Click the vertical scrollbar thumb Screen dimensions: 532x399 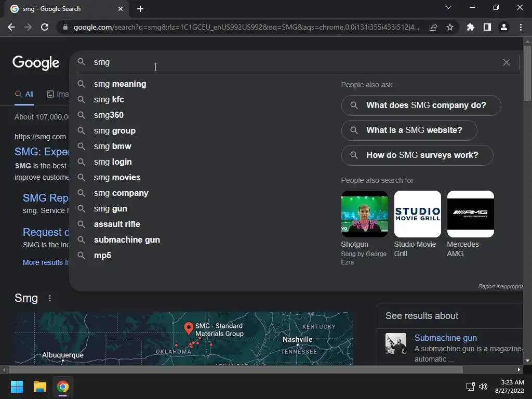click(527, 73)
